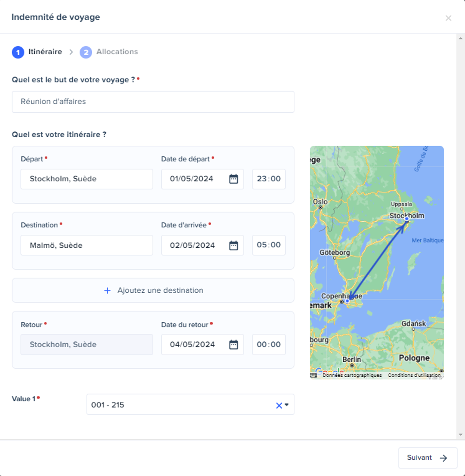Open the return date calendar picker

(233, 345)
